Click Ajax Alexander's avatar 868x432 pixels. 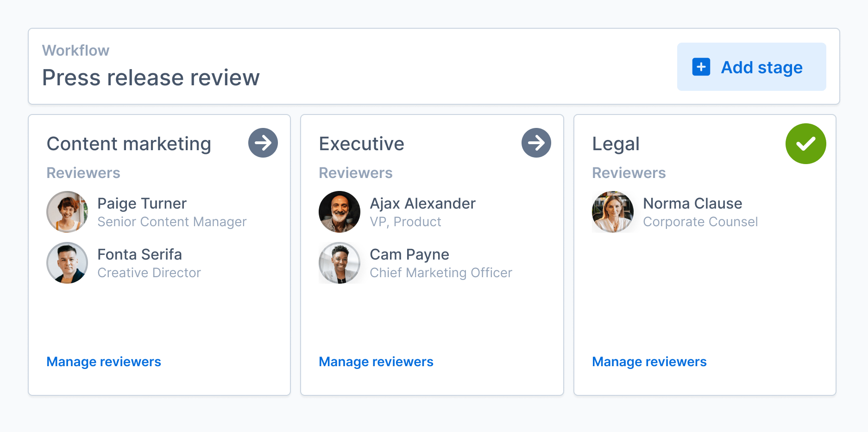pyautogui.click(x=340, y=212)
